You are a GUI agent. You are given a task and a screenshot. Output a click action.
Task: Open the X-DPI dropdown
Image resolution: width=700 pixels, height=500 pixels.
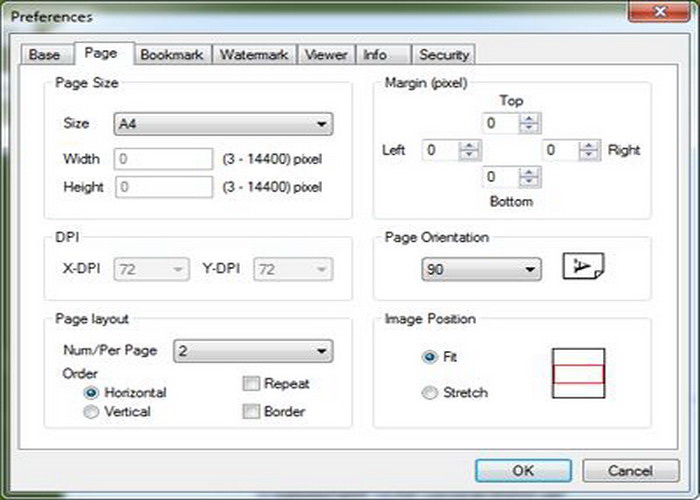pyautogui.click(x=151, y=269)
